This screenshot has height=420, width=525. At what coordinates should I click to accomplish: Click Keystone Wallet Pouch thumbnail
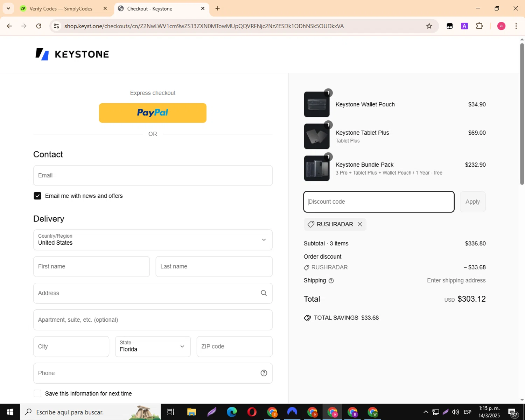pos(317,104)
